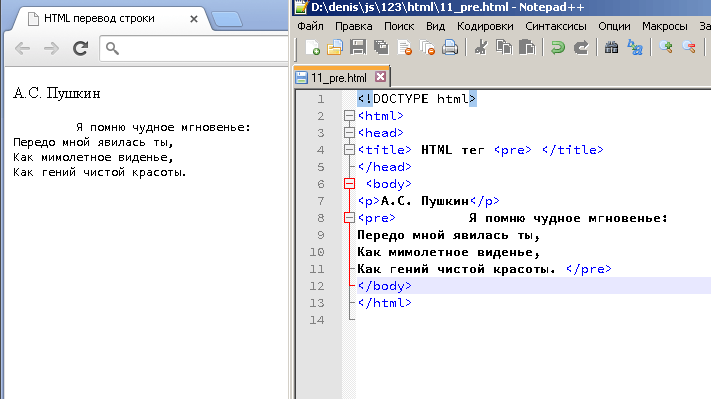Click line number 7 in the margin
The height and width of the screenshot is (399, 711).
321,201
